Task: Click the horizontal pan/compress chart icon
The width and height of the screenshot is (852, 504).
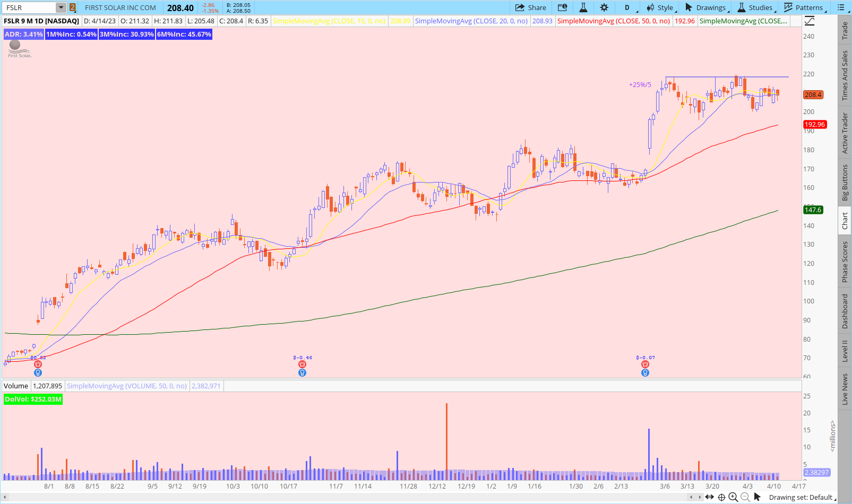Action: coord(709,497)
